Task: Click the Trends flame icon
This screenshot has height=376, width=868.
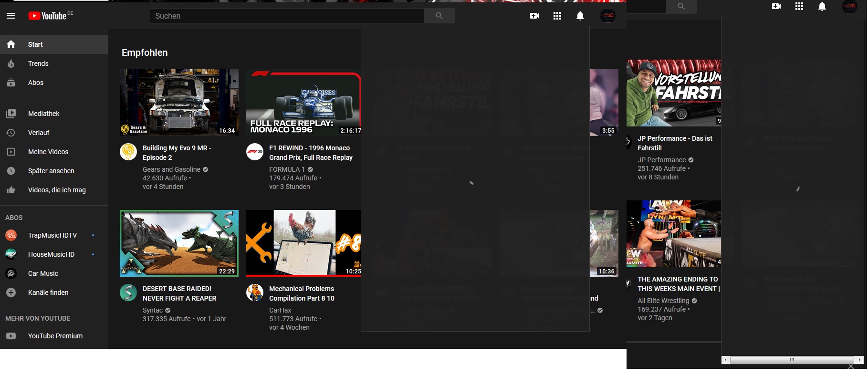Action: pyautogui.click(x=11, y=63)
